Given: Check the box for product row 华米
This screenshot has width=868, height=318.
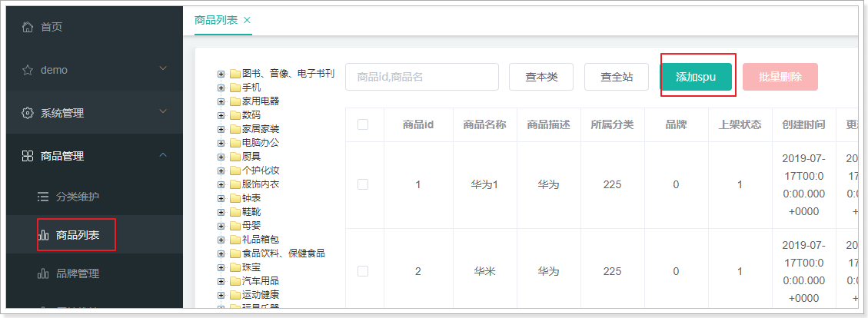Looking at the screenshot, I should point(363,271).
